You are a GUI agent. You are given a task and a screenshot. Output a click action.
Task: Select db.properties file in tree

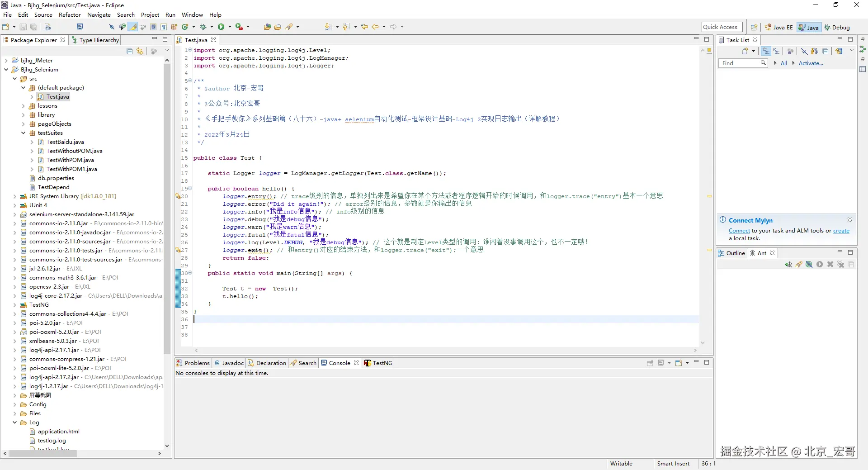click(x=56, y=178)
